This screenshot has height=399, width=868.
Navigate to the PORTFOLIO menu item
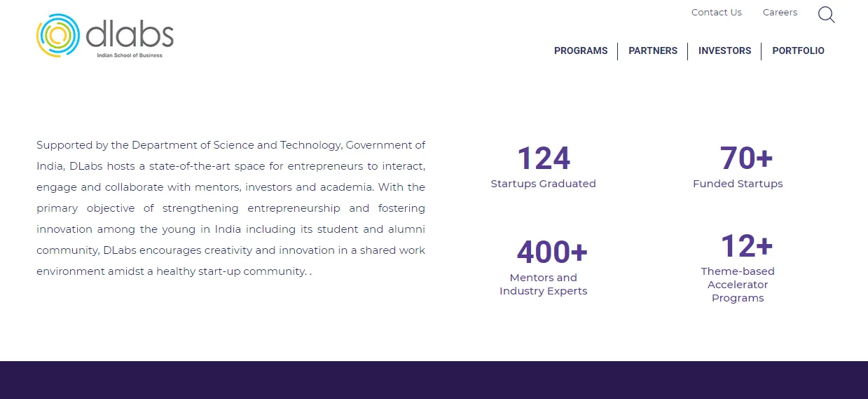(x=798, y=51)
